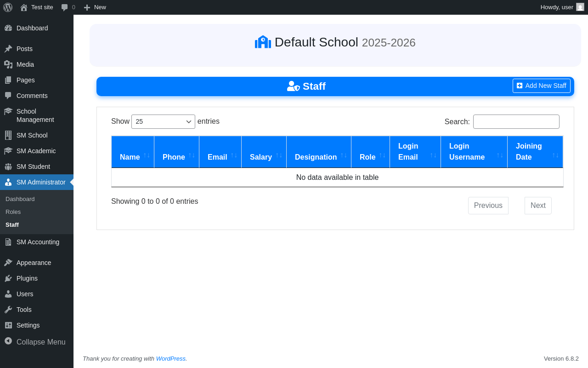Click the user avatar next to Howdy

[580, 7]
